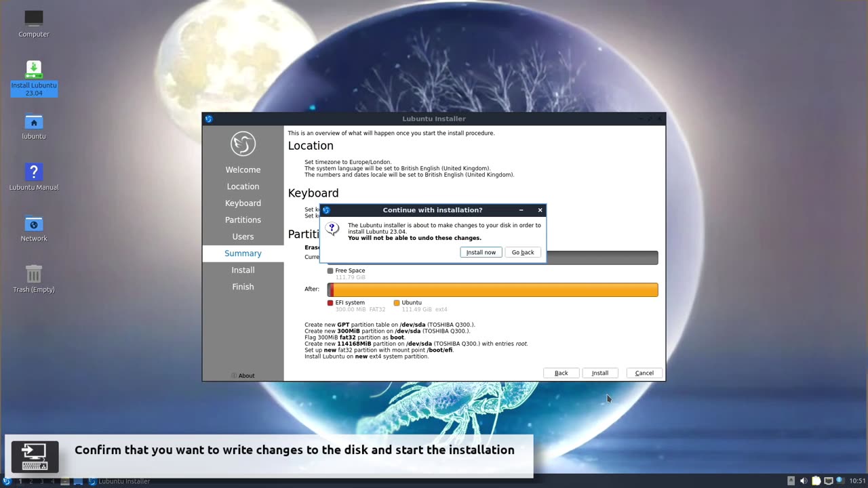The image size is (868, 488).
Task: Open the network connection tray icon
Action: tap(828, 481)
